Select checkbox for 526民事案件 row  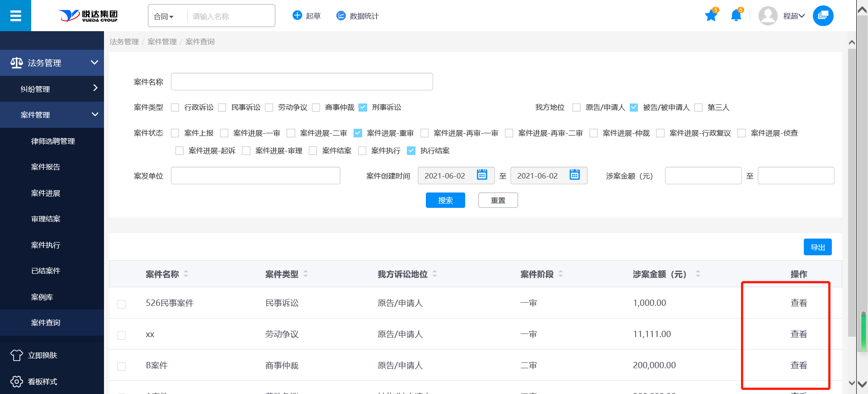point(122,304)
